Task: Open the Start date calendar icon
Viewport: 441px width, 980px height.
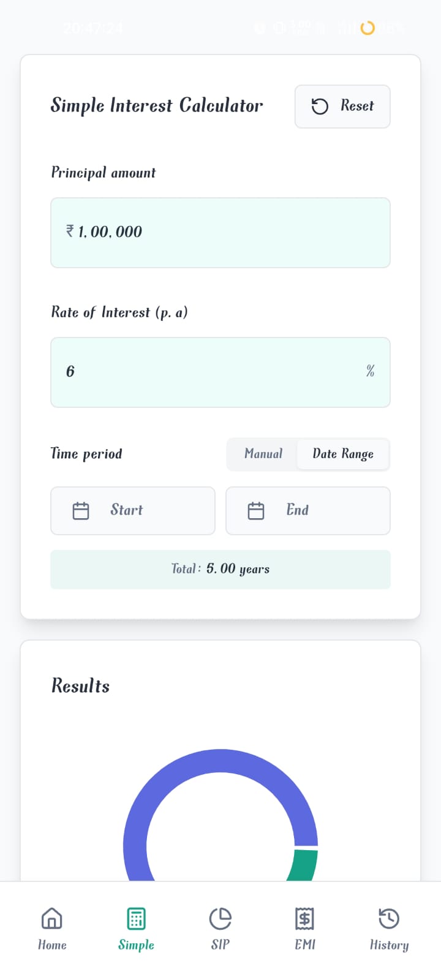Action: click(x=81, y=510)
